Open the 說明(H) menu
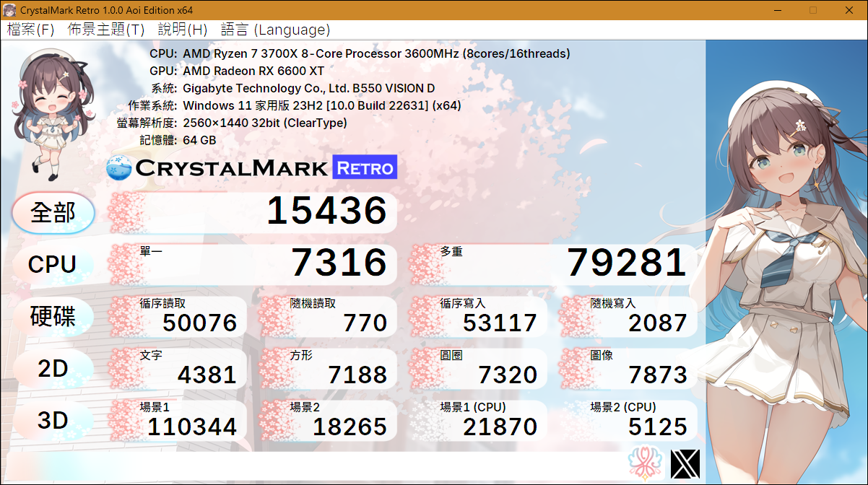868x485 pixels. pos(182,30)
